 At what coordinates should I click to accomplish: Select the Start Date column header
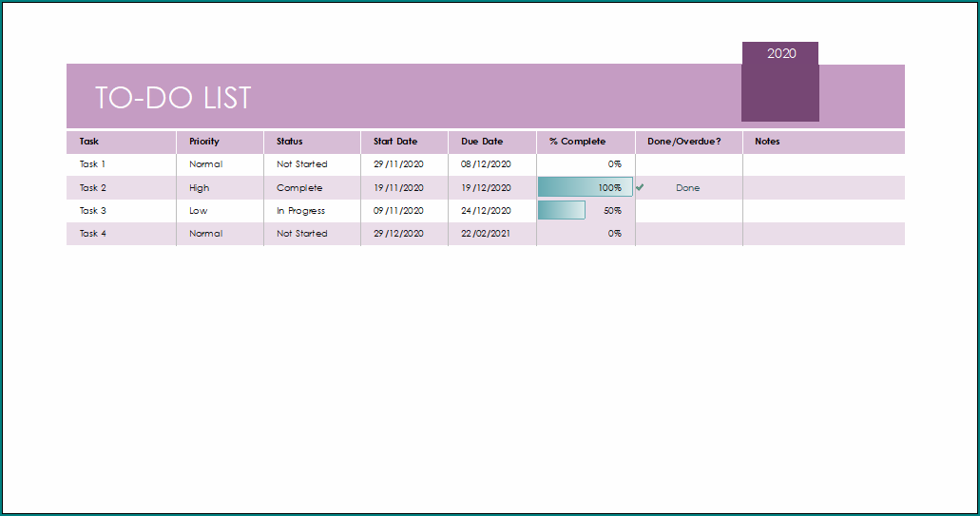point(395,142)
